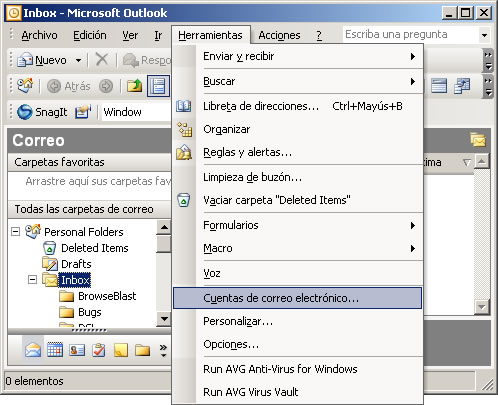498x405 pixels.
Task: Collapse the Personal Folders tree node
Action: (15, 231)
